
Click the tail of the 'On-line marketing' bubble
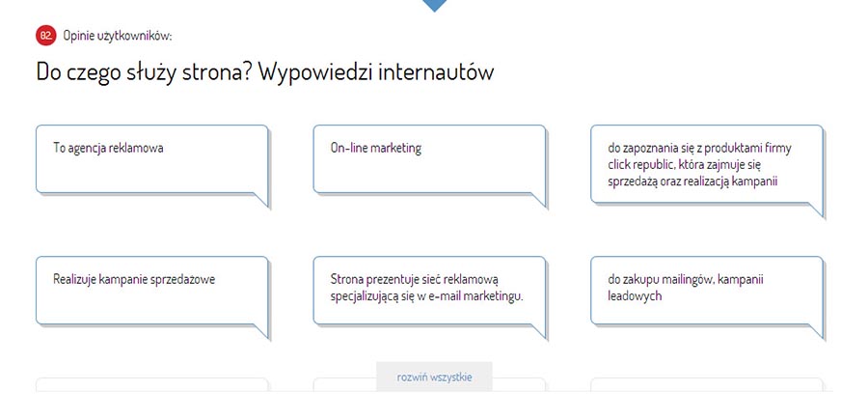537,200
